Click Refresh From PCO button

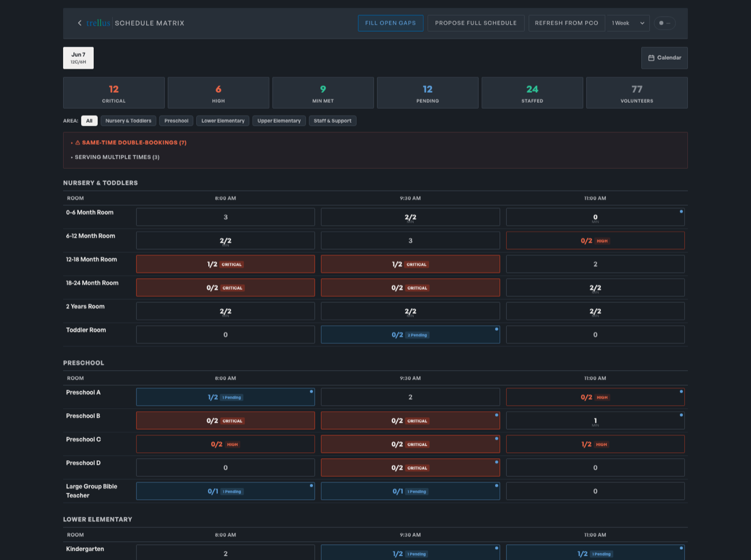point(567,23)
